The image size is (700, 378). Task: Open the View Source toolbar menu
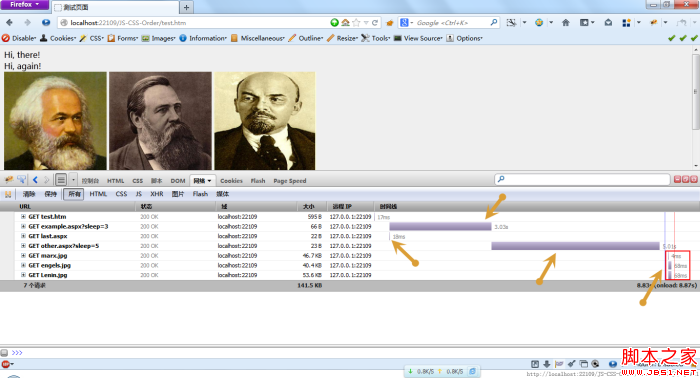pyautogui.click(x=418, y=38)
